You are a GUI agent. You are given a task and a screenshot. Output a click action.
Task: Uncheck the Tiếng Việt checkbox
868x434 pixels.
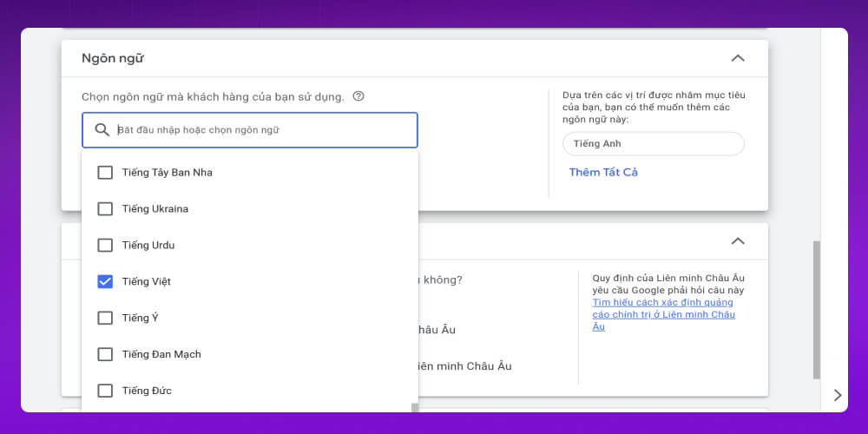[x=105, y=282]
